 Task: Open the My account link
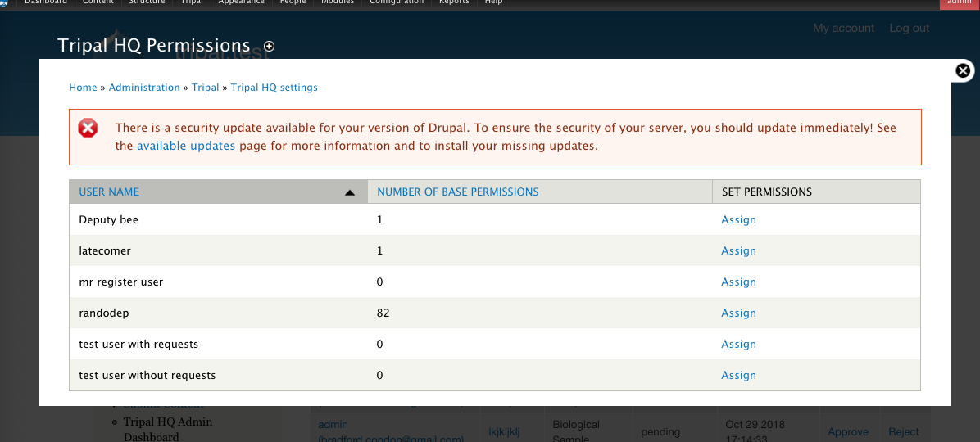pyautogui.click(x=844, y=28)
